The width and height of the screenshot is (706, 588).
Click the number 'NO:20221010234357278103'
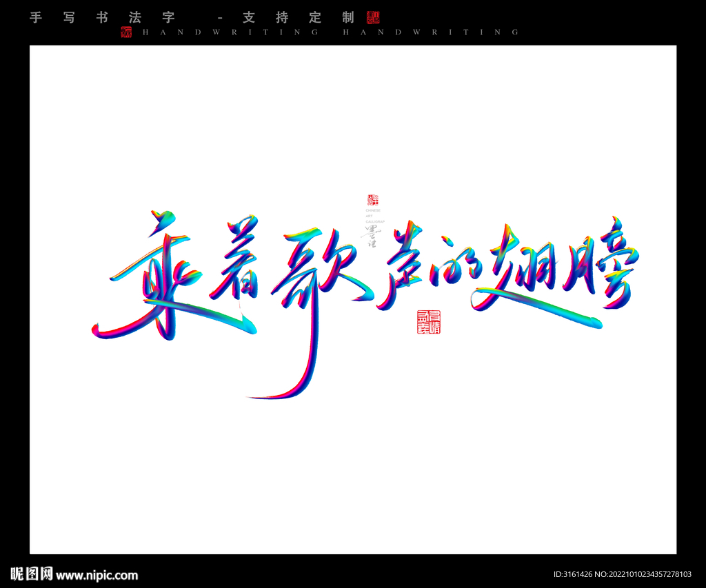click(x=643, y=574)
